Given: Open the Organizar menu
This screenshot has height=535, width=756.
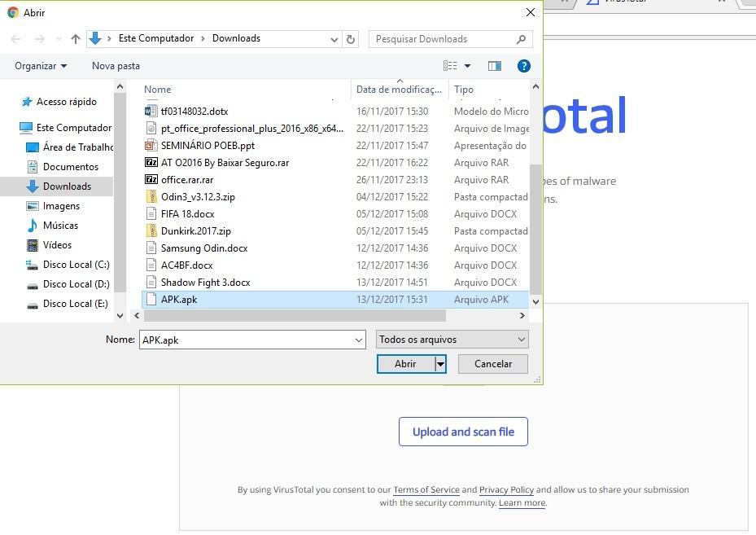Looking at the screenshot, I should click(x=41, y=66).
